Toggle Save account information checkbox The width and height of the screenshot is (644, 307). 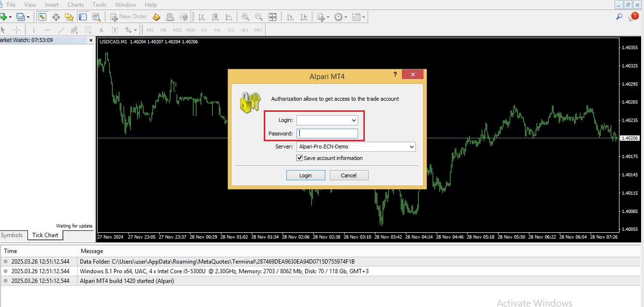[300, 158]
